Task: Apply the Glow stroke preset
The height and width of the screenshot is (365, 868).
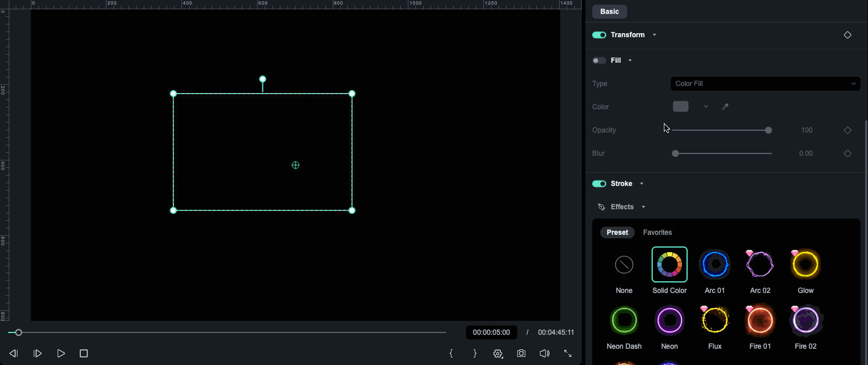Action: [805, 264]
